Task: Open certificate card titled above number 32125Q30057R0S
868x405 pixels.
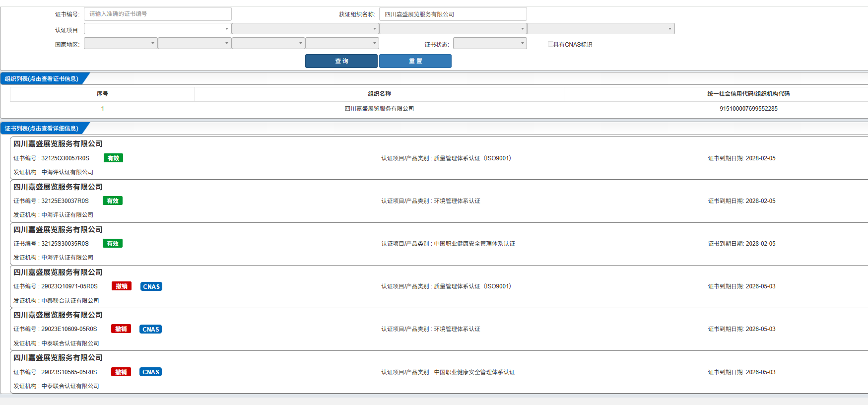Action: point(58,144)
